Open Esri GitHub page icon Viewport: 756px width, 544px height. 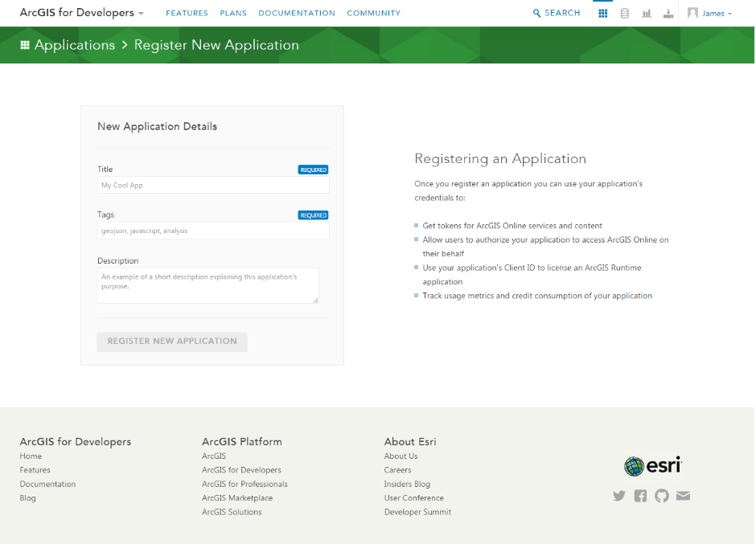click(662, 496)
